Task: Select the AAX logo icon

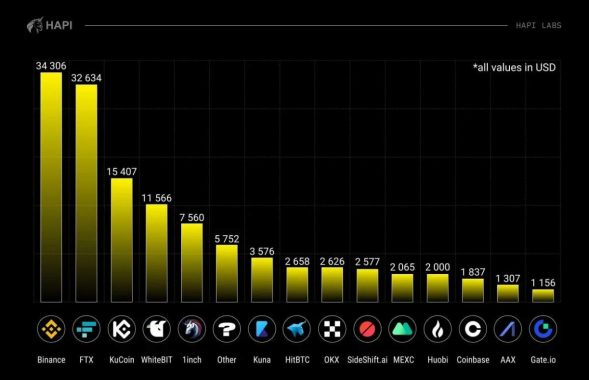Action: click(508, 329)
